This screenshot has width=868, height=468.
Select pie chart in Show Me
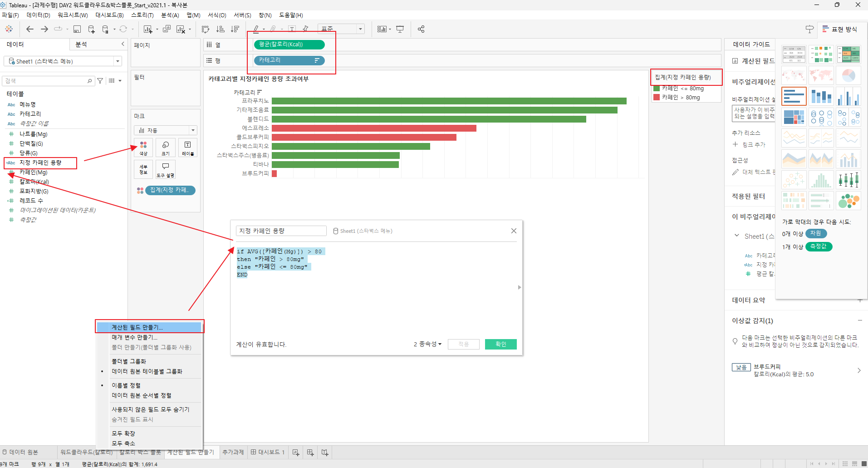pos(848,75)
